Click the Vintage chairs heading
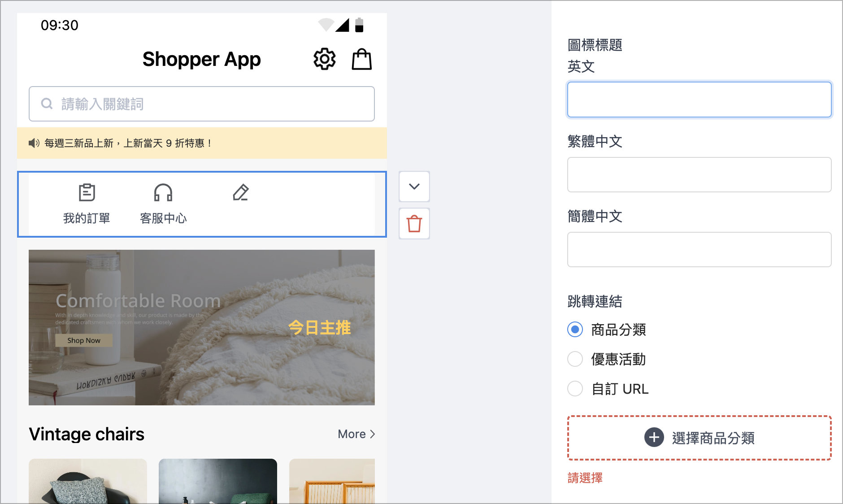This screenshot has width=843, height=504. coord(87,434)
